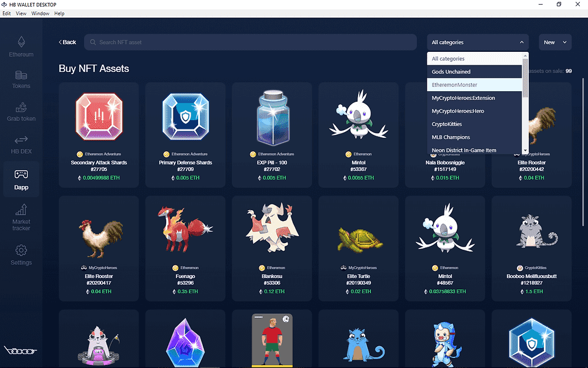588x368 pixels.
Task: Click the Booboo Mellifluousbutt kitty image
Action: [x=536, y=231]
